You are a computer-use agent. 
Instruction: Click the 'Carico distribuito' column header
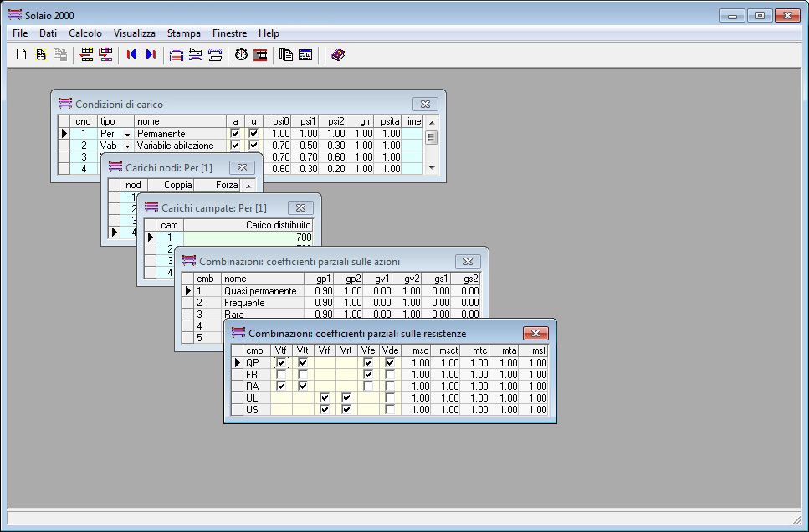pyautogui.click(x=248, y=225)
